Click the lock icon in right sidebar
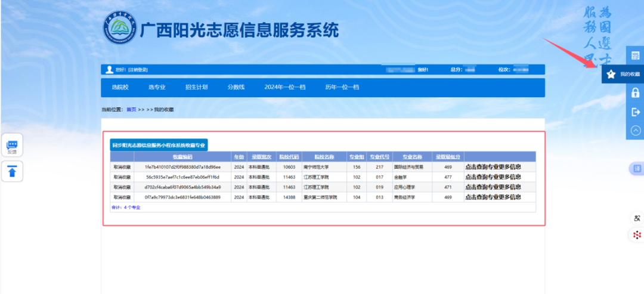The width and height of the screenshot is (644, 294). pyautogui.click(x=635, y=93)
